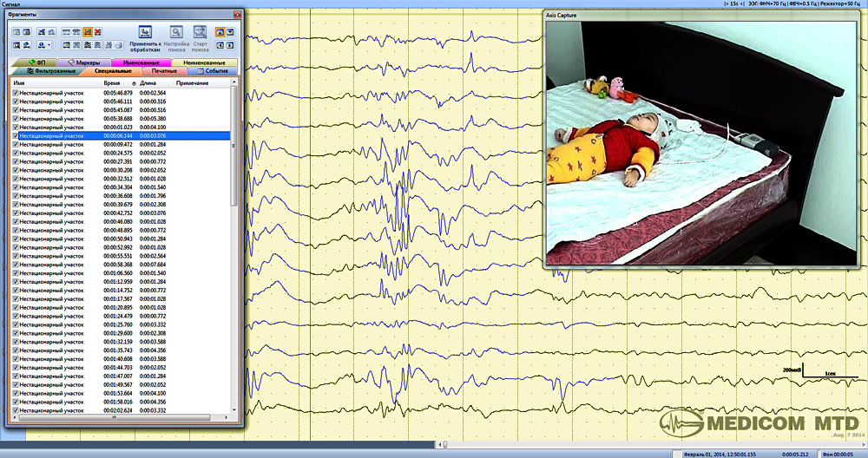Viewport: 868px width, 458px height.
Task: Click the 'Настройка поиска' search settings icon
Action: pos(176,33)
